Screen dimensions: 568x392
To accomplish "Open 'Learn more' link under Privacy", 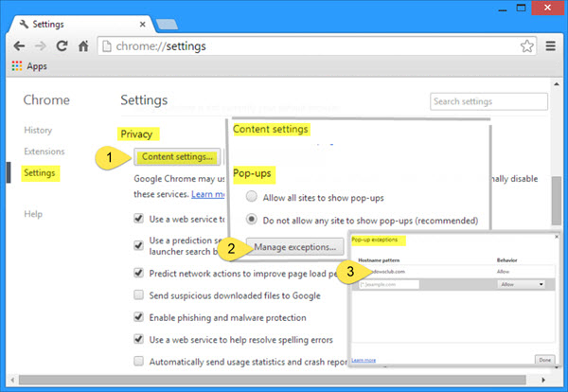I will (x=208, y=194).
